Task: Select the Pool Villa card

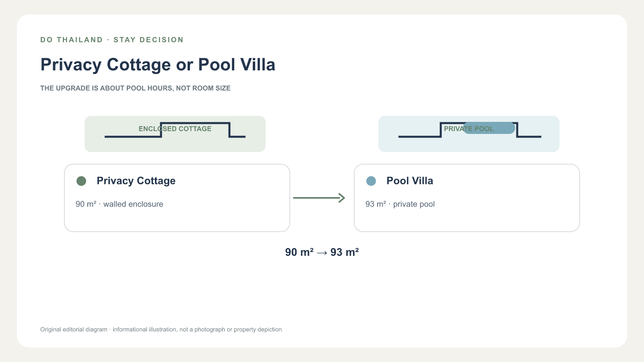Action: (x=467, y=198)
